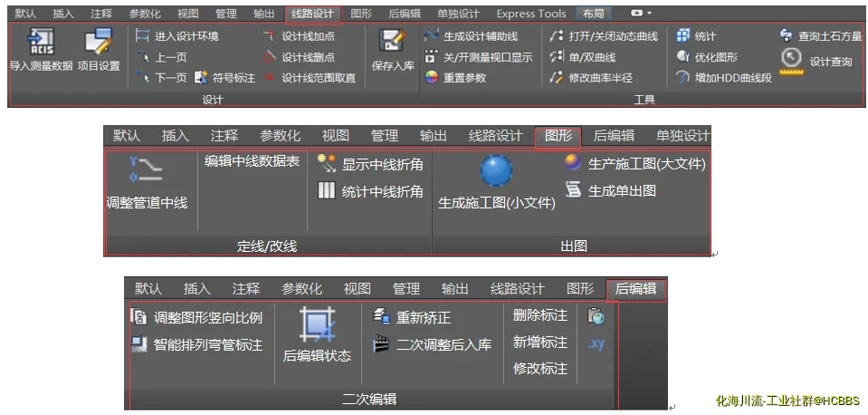
Task: Select red-outlined 后编辑 tab above 二次编辑 panel
Action: (x=635, y=289)
